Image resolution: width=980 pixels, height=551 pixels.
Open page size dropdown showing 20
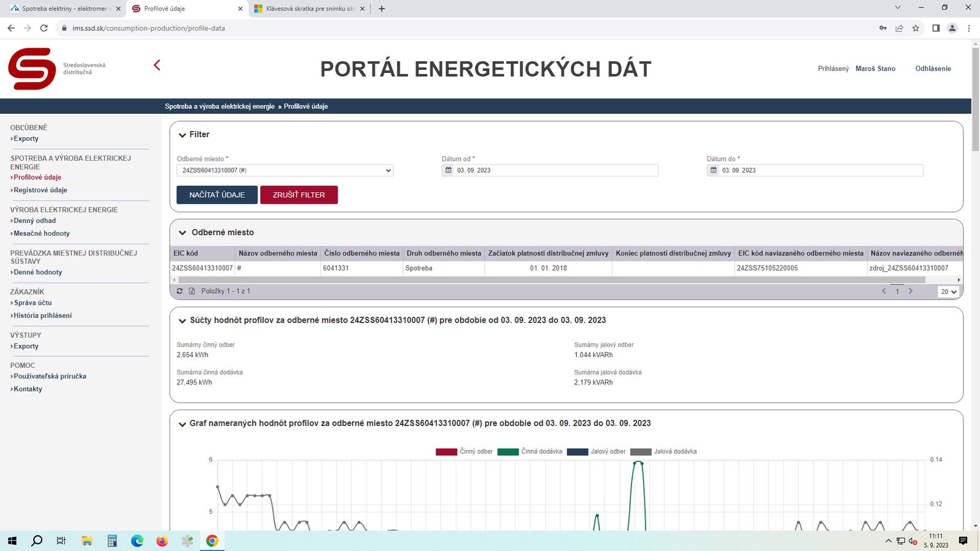948,292
